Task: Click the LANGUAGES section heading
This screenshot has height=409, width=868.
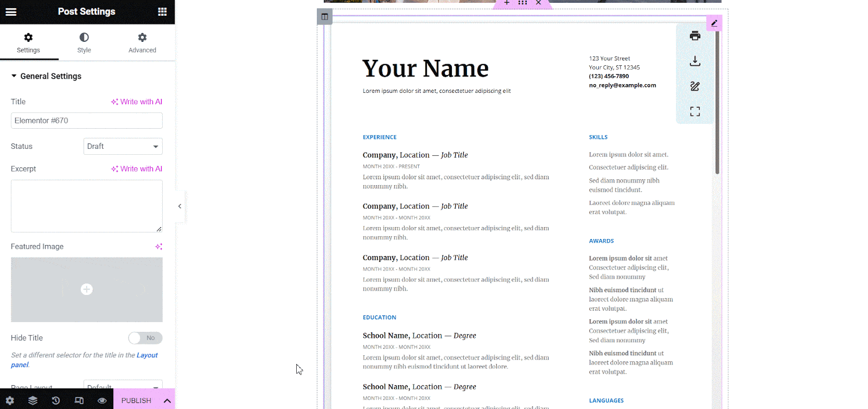Action: pyautogui.click(x=607, y=401)
